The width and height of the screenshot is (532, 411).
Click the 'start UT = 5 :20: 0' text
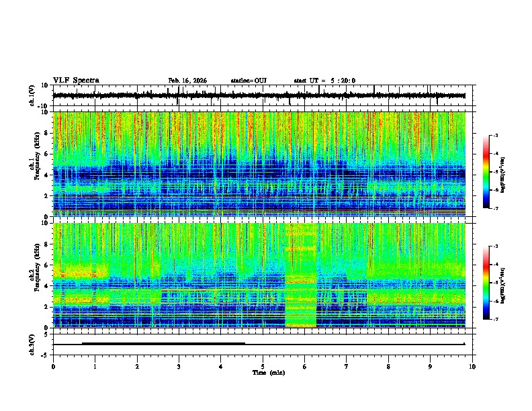pyautogui.click(x=324, y=81)
